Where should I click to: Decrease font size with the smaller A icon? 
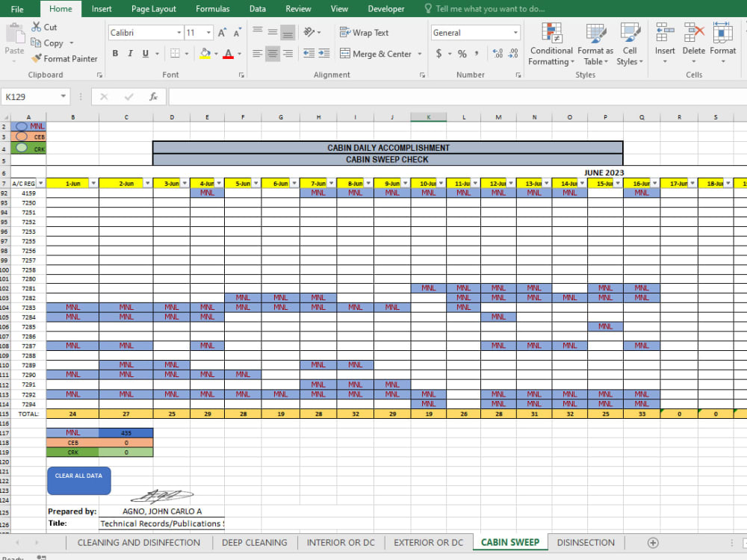[238, 32]
